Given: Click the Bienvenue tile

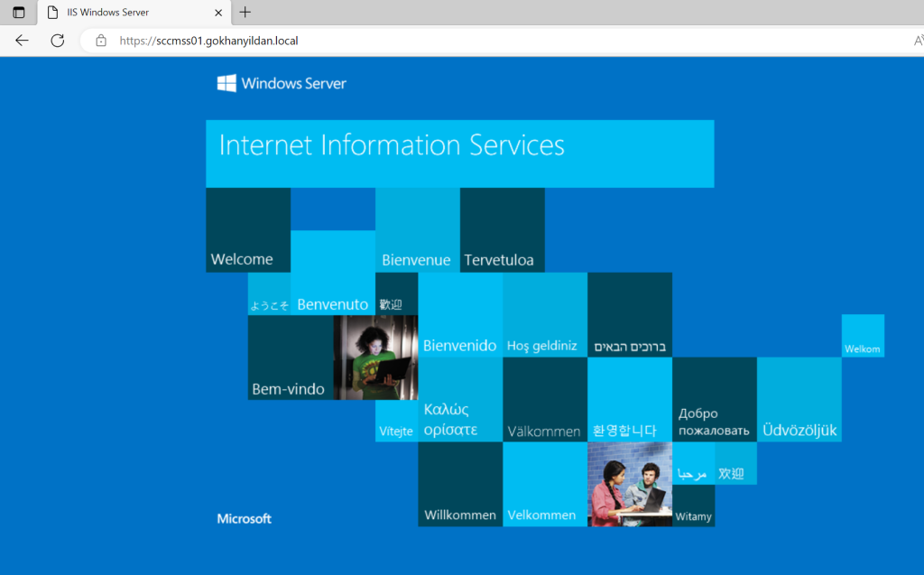Looking at the screenshot, I should tap(418, 230).
